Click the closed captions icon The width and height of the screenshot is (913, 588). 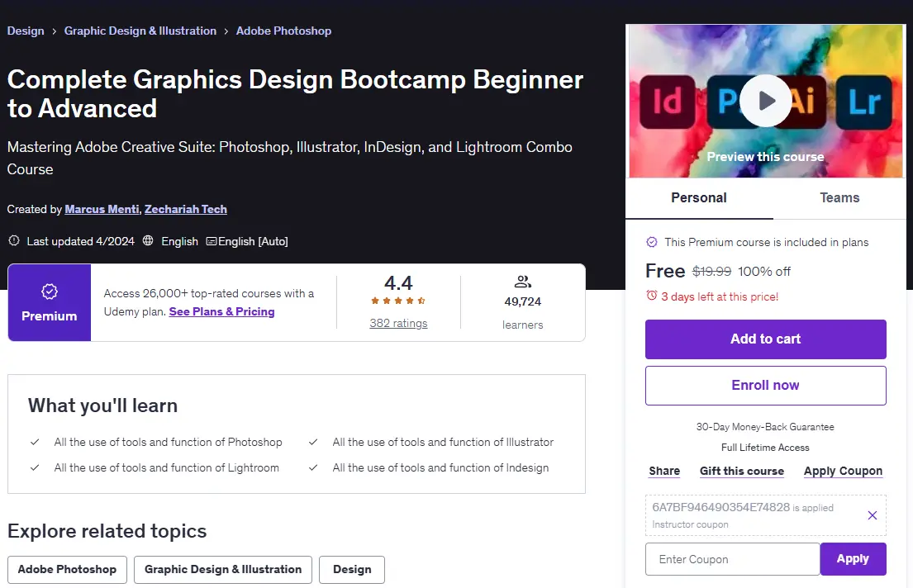coord(212,241)
